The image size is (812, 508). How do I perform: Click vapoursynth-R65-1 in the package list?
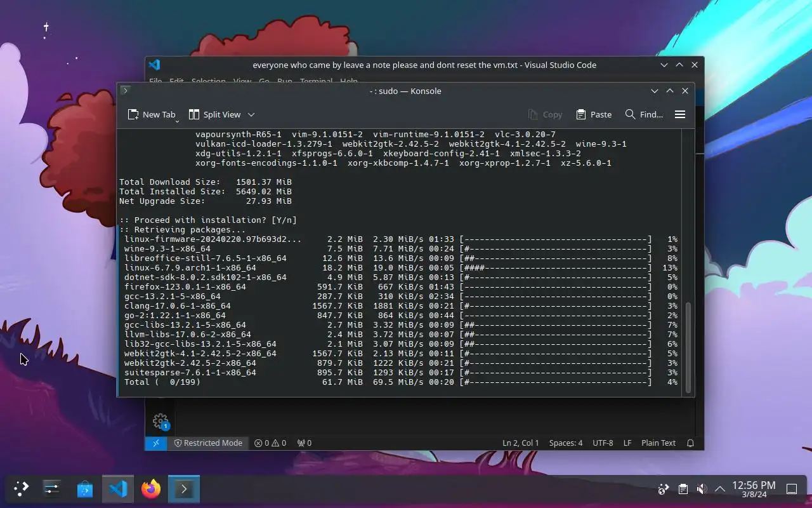pyautogui.click(x=239, y=135)
